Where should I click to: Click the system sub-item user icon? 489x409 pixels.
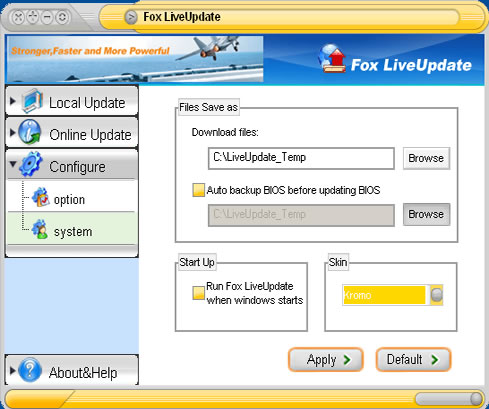pyautogui.click(x=40, y=229)
